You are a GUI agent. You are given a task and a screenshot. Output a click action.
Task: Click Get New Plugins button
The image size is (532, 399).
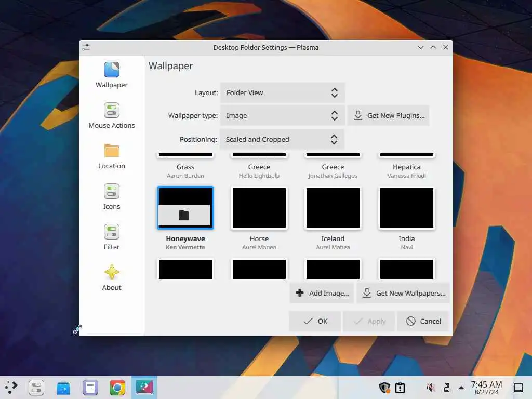click(389, 116)
